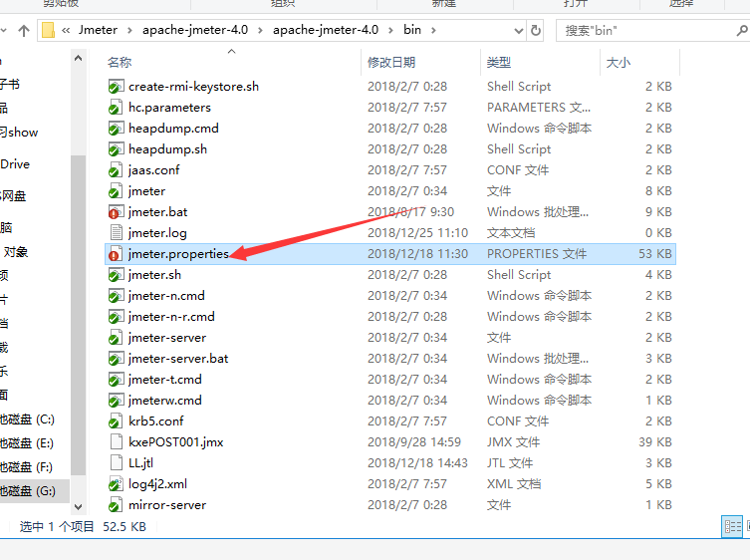Viewport: 750px width, 560px height.
Task: Click the log4j2.xml file icon
Action: pyautogui.click(x=116, y=484)
